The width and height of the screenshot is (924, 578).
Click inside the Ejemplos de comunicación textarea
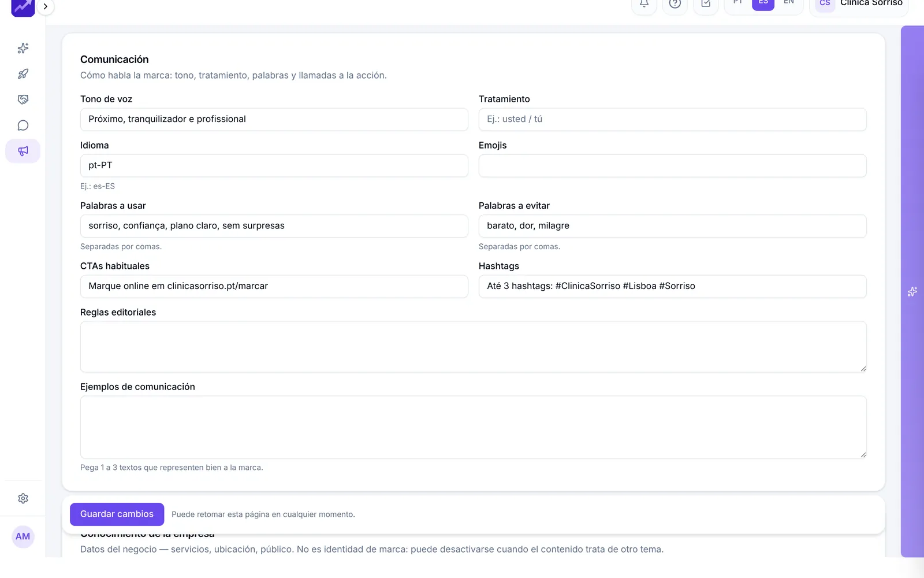click(x=474, y=427)
